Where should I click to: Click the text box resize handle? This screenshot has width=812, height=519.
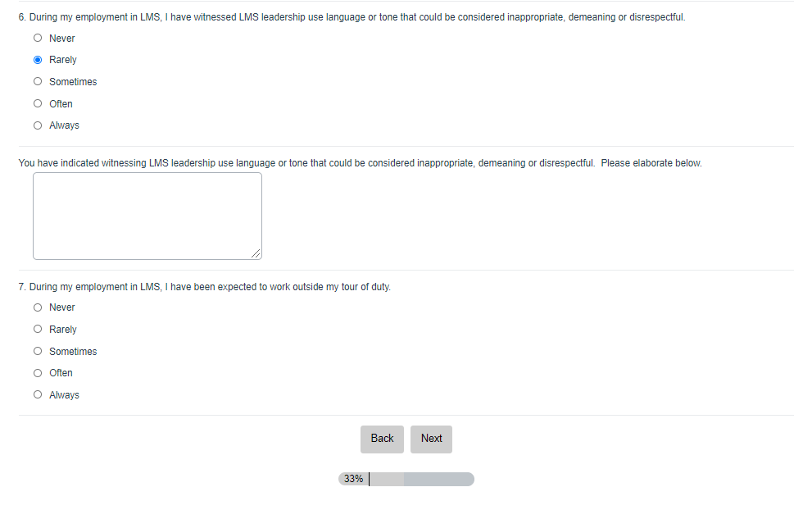click(x=256, y=254)
